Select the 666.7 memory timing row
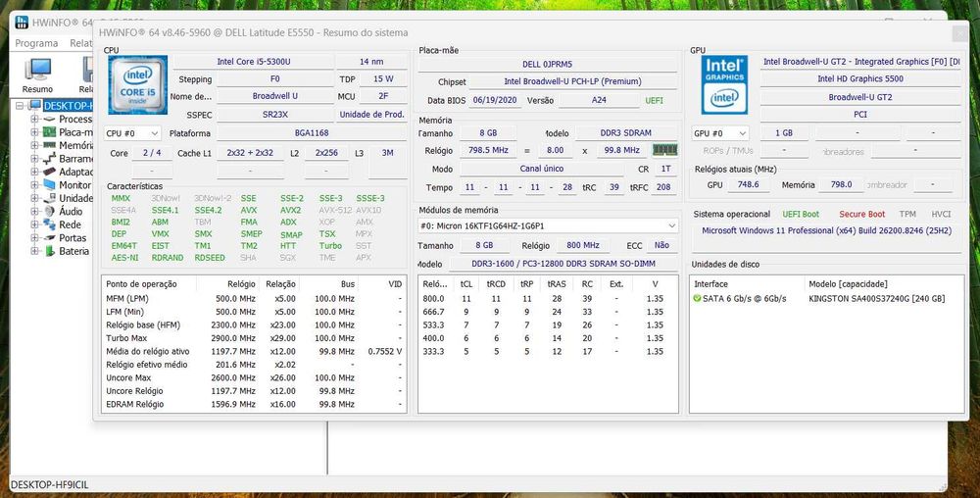 coord(548,312)
